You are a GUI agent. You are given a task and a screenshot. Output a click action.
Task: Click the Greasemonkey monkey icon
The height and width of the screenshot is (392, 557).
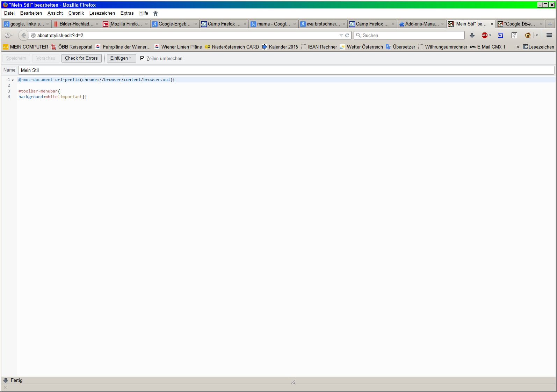pyautogui.click(x=528, y=35)
